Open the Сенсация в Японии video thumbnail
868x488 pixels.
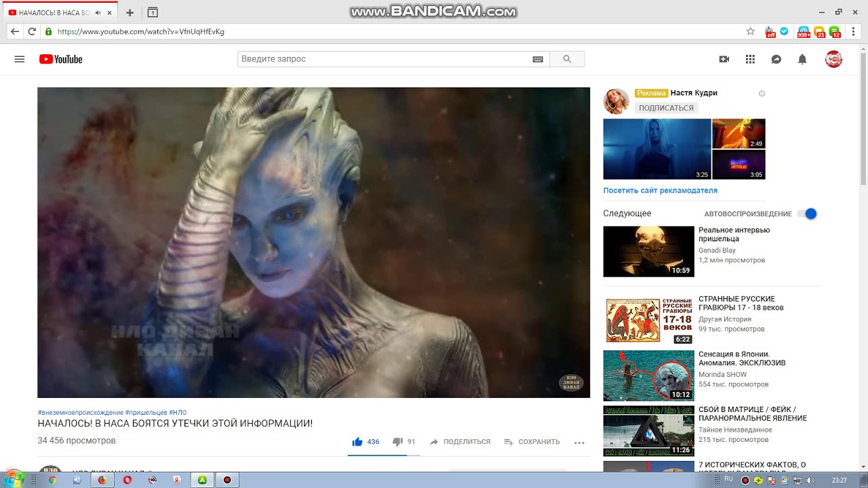coord(649,375)
